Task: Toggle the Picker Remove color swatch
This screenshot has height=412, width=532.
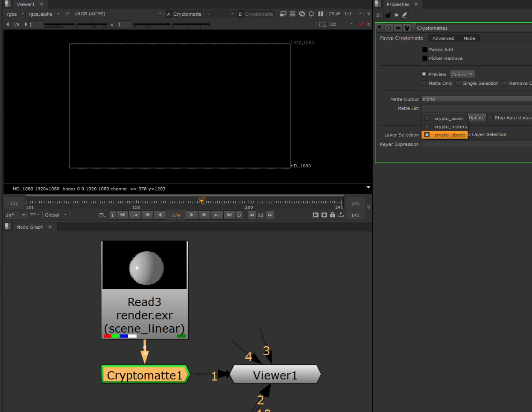Action: 425,58
